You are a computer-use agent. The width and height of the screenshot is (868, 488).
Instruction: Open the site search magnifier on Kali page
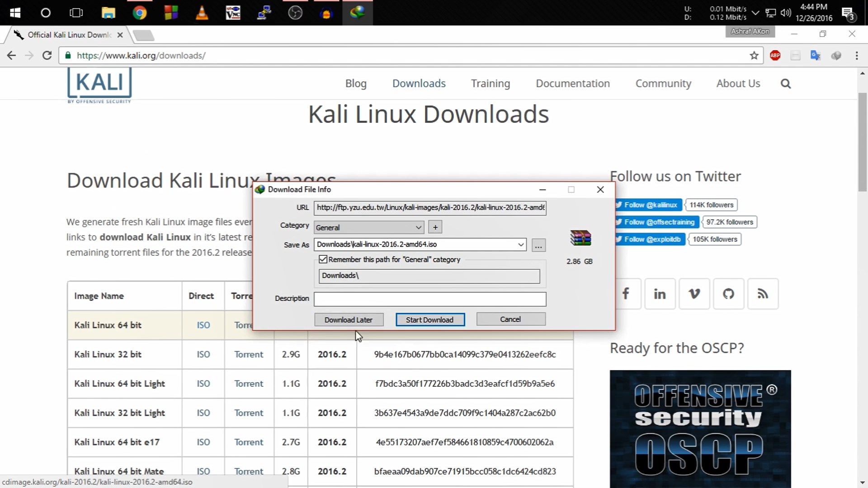tap(785, 83)
